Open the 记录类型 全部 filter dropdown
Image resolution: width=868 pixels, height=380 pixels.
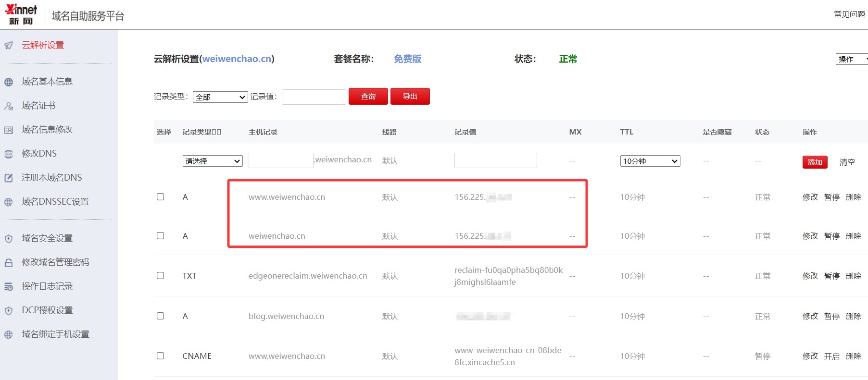(x=220, y=97)
